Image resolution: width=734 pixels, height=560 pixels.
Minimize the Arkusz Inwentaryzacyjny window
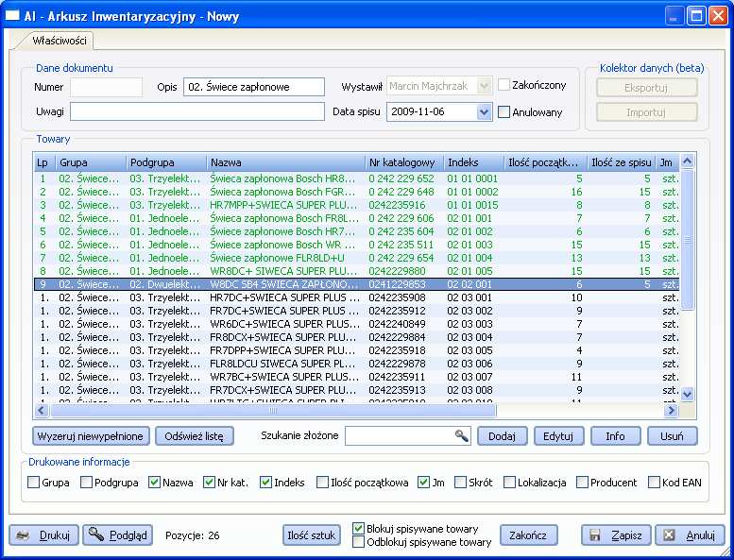tap(674, 16)
